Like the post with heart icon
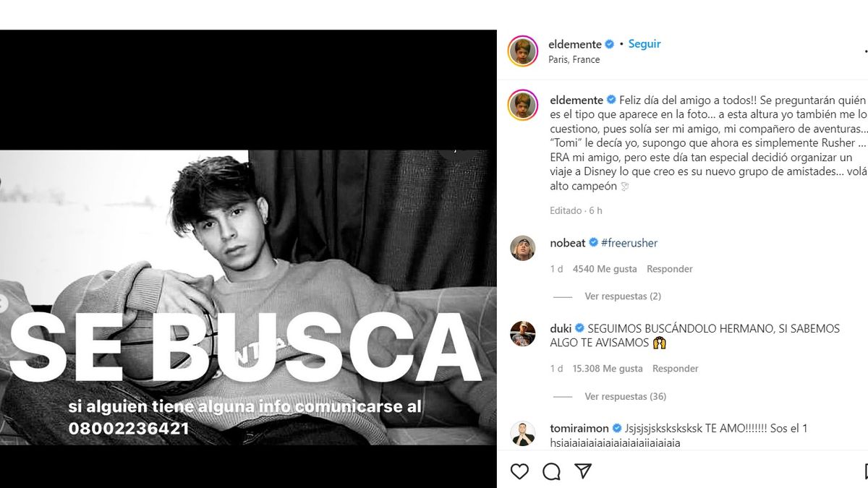 (519, 471)
